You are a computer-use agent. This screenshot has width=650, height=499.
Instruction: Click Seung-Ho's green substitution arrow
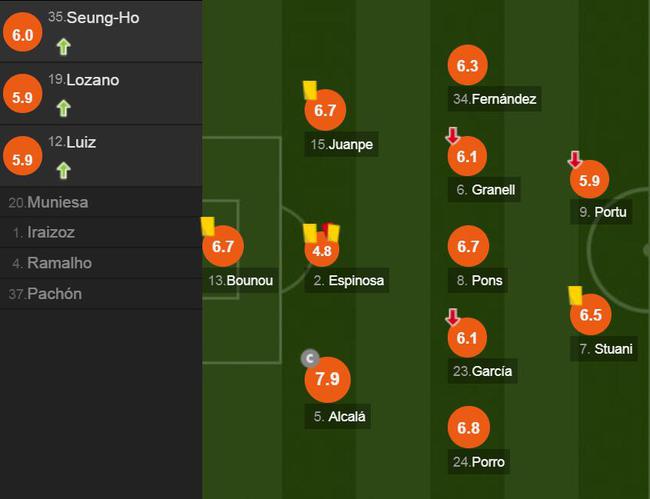(63, 46)
